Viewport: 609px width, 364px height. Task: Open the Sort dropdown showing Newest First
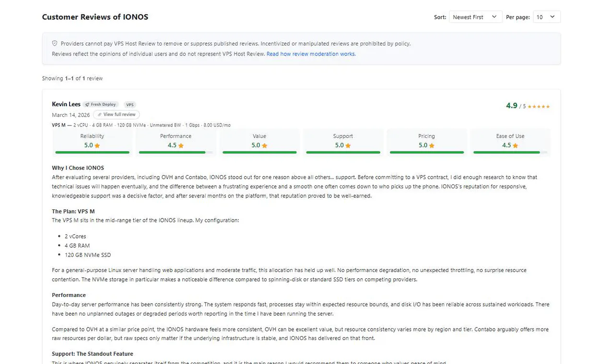[476, 17]
